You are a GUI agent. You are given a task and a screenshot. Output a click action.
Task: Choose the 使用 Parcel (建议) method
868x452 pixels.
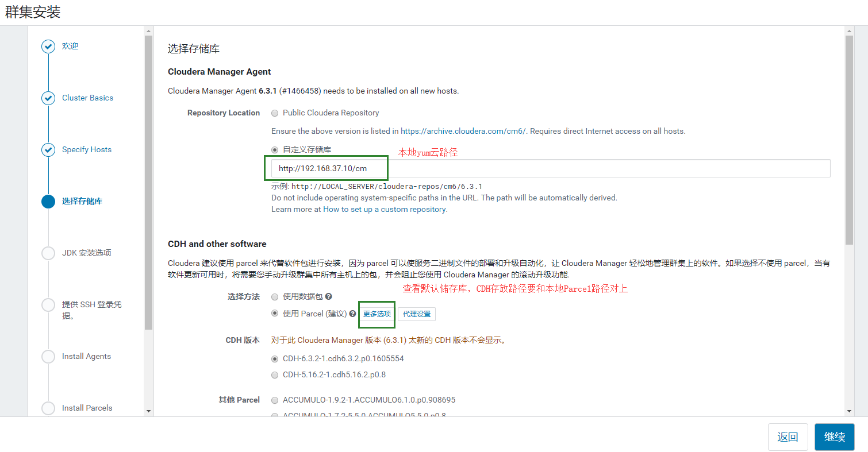coord(275,314)
